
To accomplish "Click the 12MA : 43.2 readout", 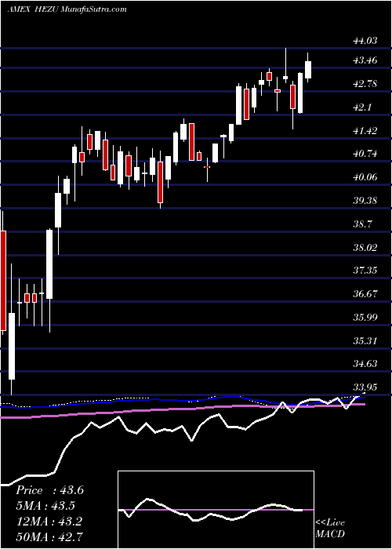I will coord(49,522).
